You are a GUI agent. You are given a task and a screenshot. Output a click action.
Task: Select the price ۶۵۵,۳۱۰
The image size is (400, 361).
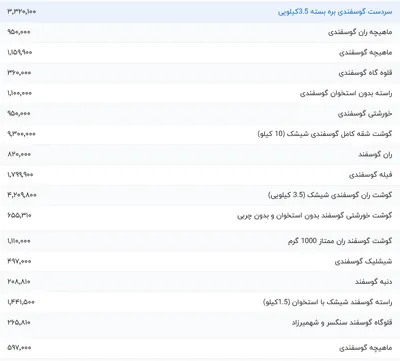pos(19,215)
